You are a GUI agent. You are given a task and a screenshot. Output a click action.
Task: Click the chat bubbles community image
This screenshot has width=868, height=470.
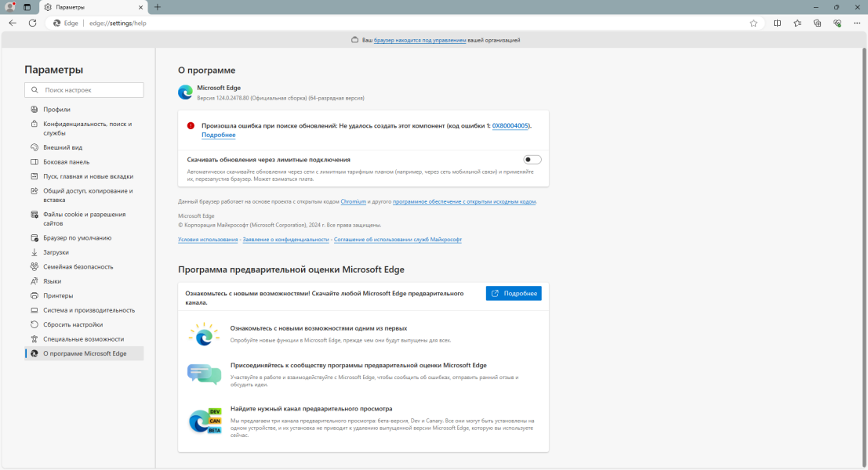pyautogui.click(x=205, y=374)
